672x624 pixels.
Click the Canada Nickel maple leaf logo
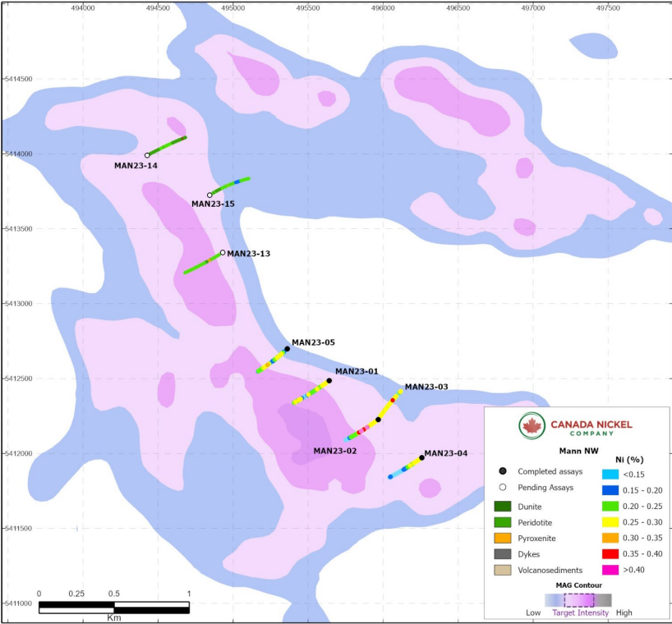tap(532, 425)
